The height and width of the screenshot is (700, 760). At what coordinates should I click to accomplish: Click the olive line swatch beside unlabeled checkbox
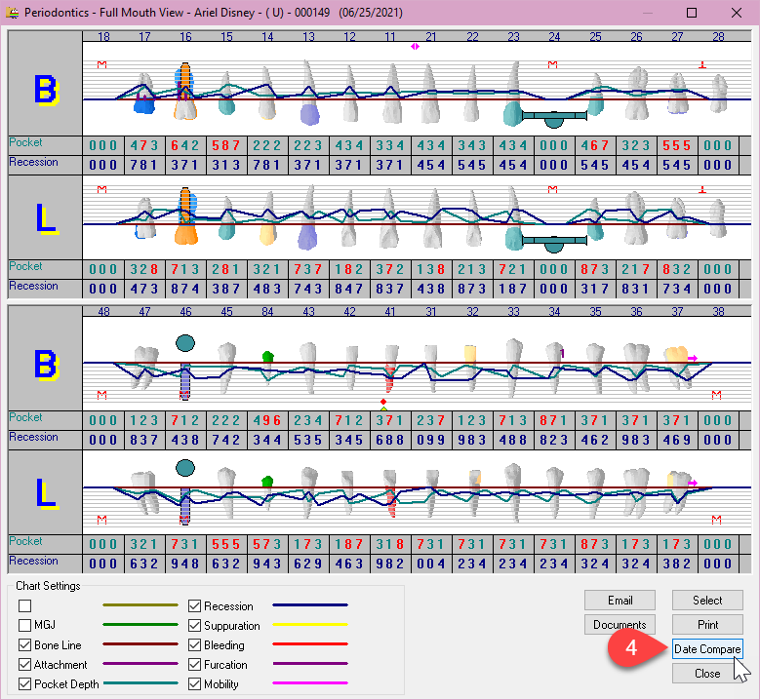140,605
